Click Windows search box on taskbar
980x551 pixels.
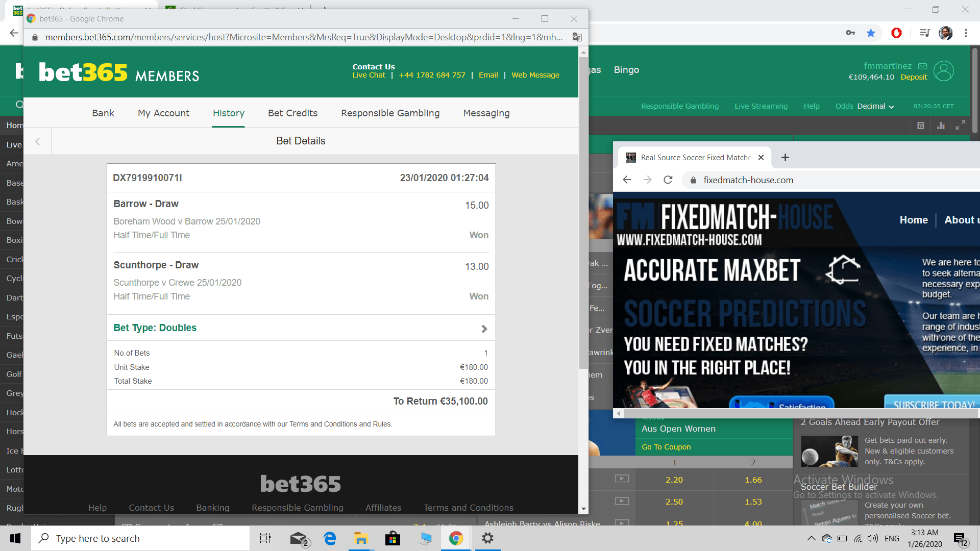[x=140, y=538]
